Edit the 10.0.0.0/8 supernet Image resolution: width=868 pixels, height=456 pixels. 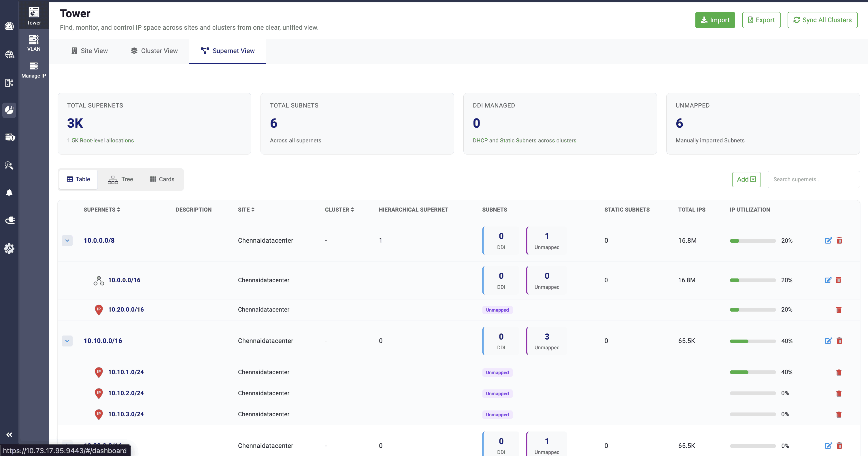point(828,240)
